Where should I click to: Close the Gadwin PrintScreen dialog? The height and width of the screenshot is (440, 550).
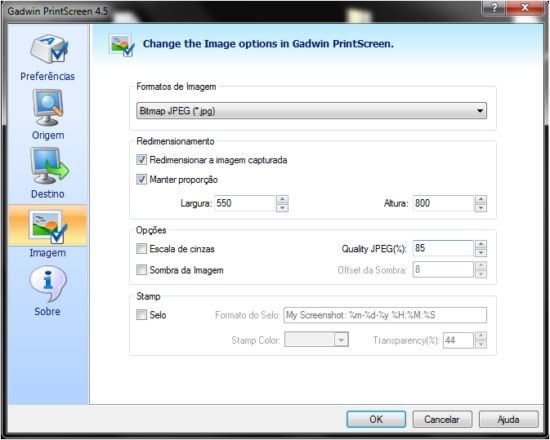[x=524, y=7]
